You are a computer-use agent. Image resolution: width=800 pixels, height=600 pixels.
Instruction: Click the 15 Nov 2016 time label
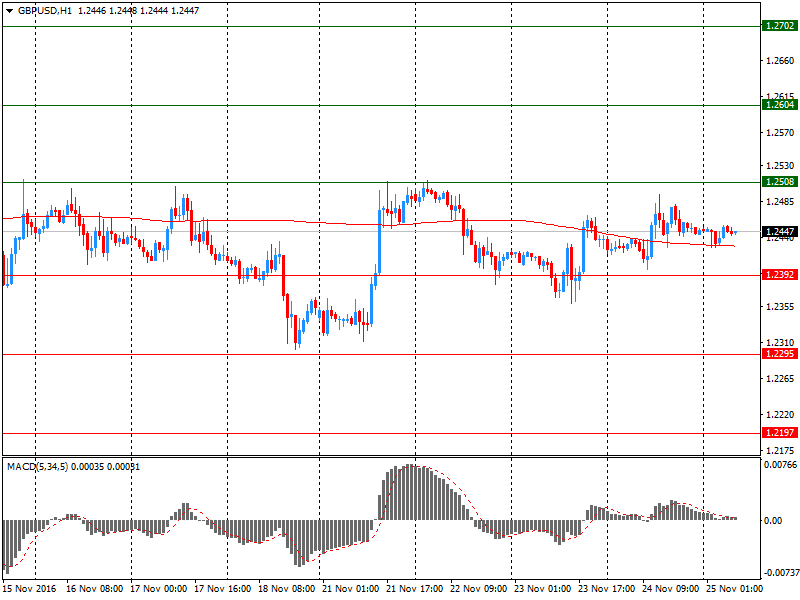[29, 589]
